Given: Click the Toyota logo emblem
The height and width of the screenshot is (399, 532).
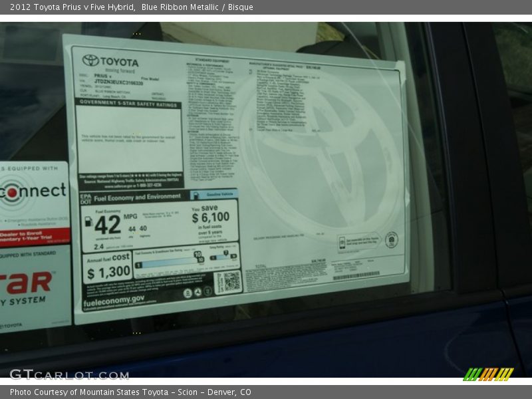Looking at the screenshot, I should point(91,60).
